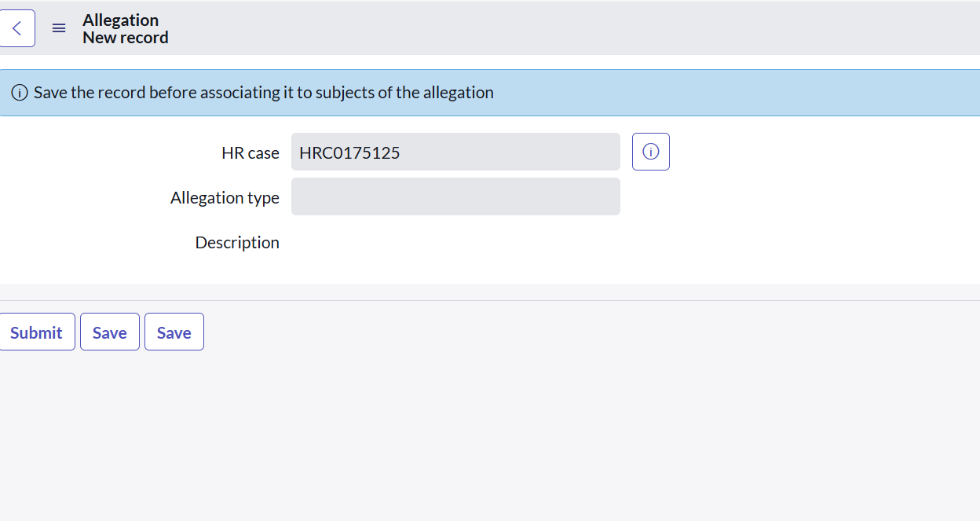Open the Allegation type field
This screenshot has width=980, height=521.
[455, 196]
